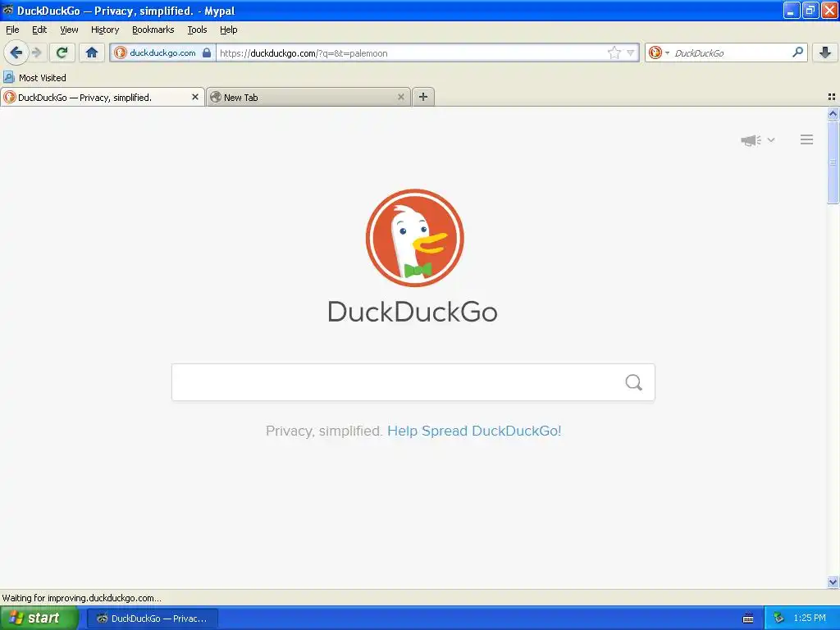The image size is (840, 630).
Task: Click into the browser address bar URL
Action: (x=410, y=53)
